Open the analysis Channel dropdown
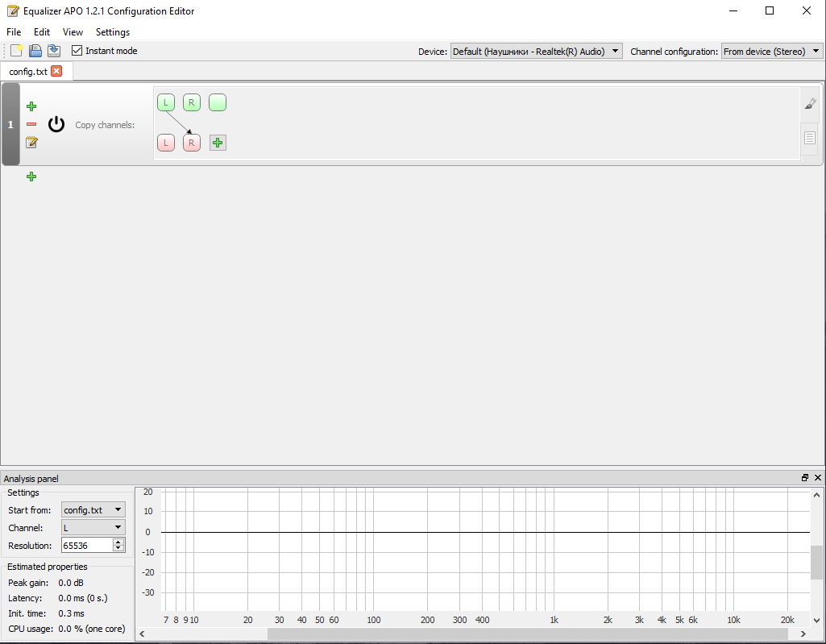The image size is (826, 644). coord(93,527)
